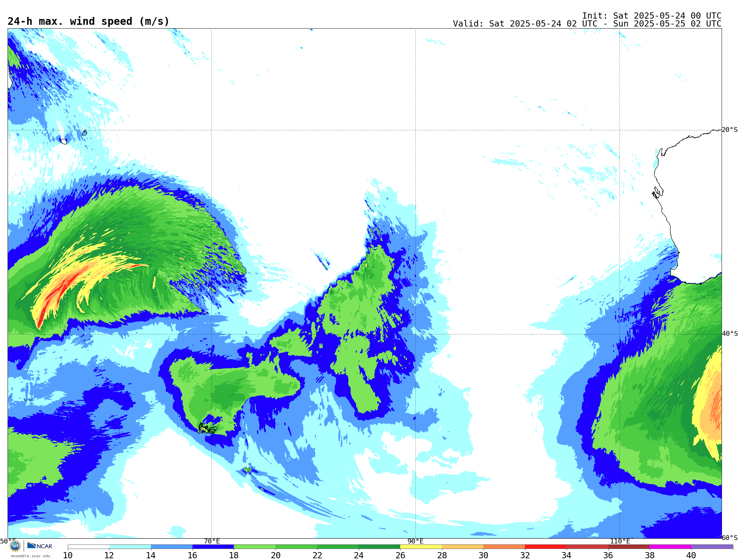The image size is (744, 560).
Task: Click the colorbar tick label 40
Action: pos(691,556)
